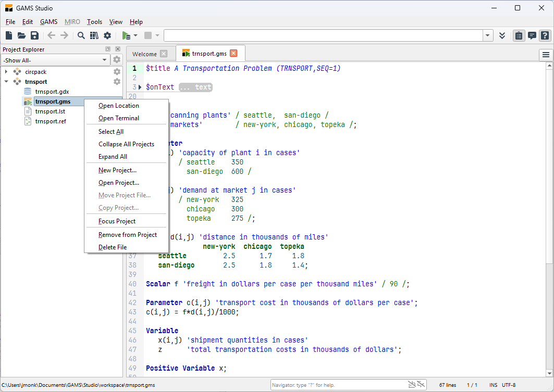Viewport: 554px width, 392px height.
Task: Open the Search magnifier tool
Action: point(81,35)
